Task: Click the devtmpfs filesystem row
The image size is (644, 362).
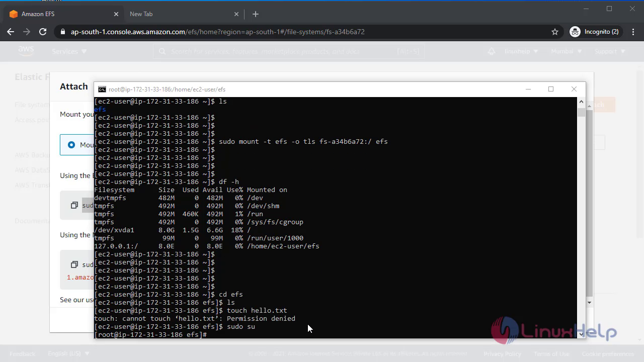Action: (179, 198)
